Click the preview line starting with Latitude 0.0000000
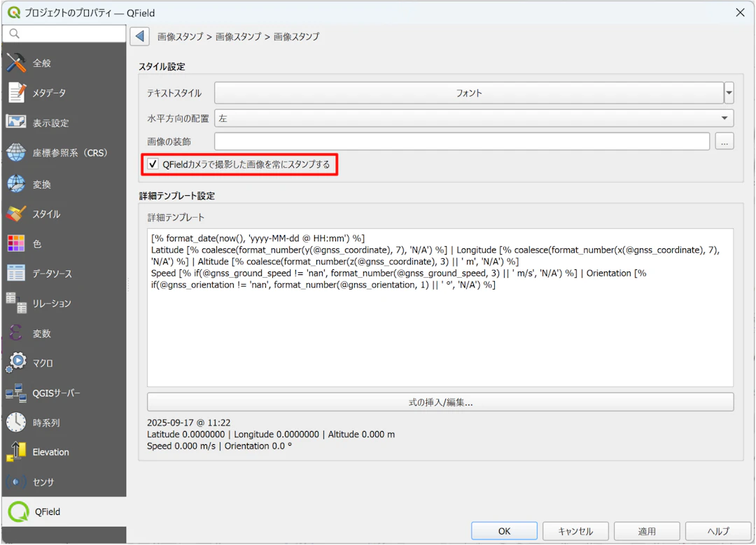This screenshot has height=545, width=756. (x=271, y=434)
